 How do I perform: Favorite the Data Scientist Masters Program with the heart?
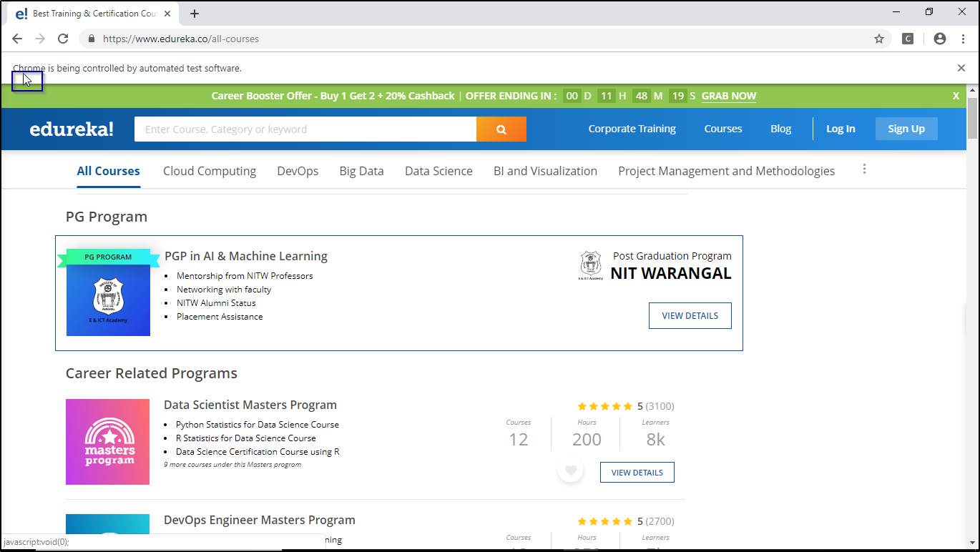coord(570,470)
